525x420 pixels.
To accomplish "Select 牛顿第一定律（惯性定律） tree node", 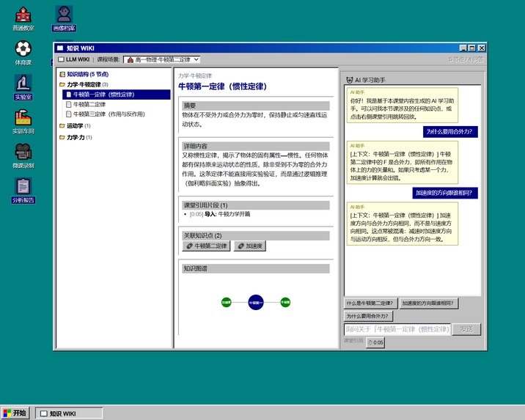I will 116,95.
